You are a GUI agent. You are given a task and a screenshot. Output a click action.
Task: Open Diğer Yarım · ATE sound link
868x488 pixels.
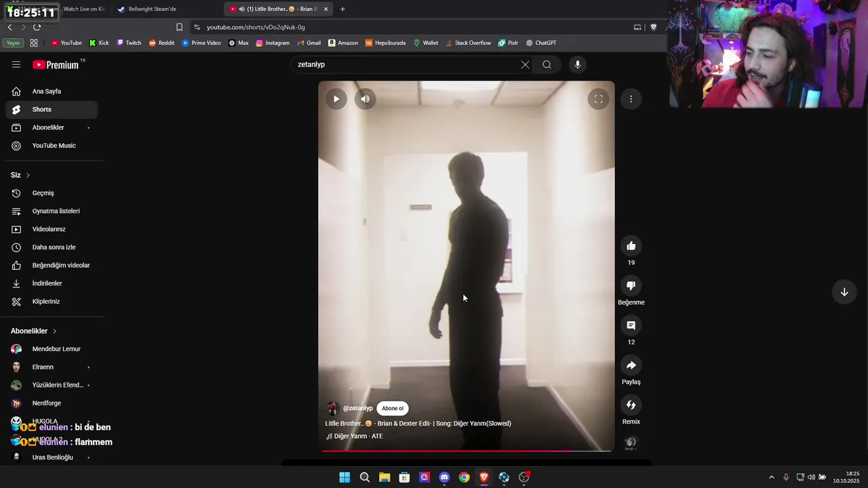tap(355, 436)
